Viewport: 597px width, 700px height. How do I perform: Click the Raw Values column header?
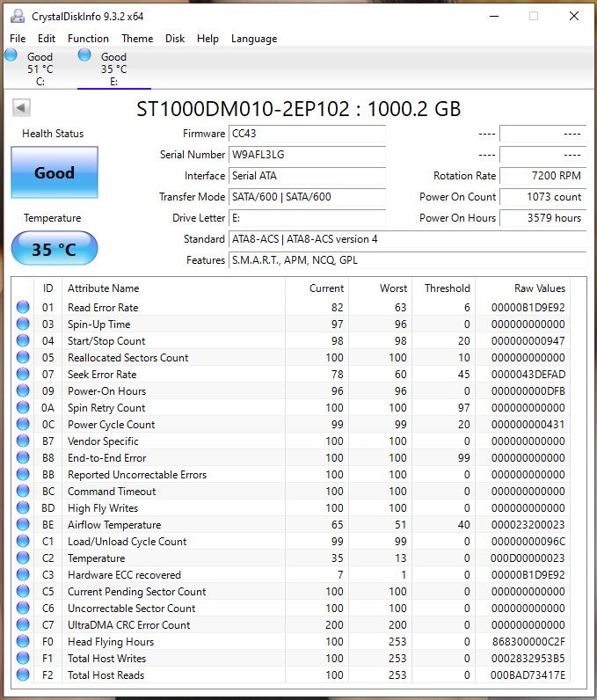[539, 288]
